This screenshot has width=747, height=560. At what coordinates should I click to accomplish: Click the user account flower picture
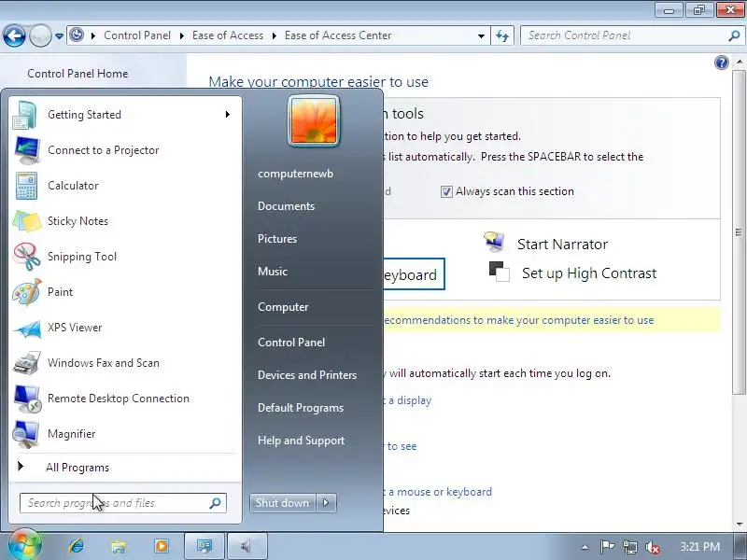tap(314, 121)
